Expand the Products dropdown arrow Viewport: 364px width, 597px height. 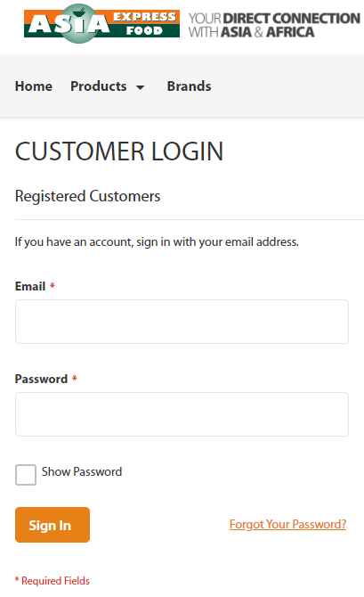pos(141,87)
